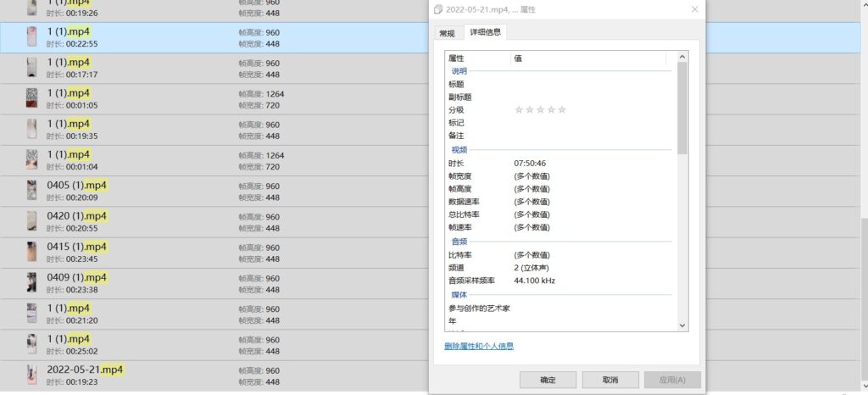Viewport: 868px width, 395px height.
Task: Confirm with the 确定 button
Action: [548, 380]
